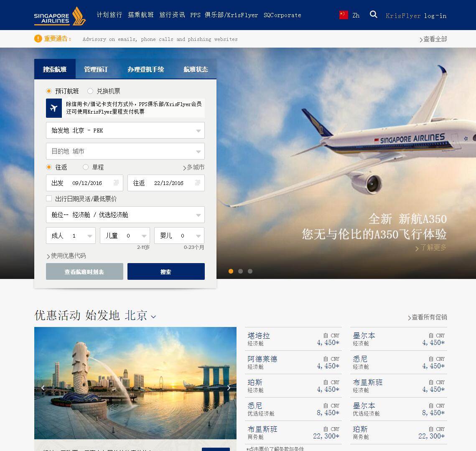Open 堪培拉 经济舱 fare CNY 4,450
476x451 pixels.
click(293, 339)
